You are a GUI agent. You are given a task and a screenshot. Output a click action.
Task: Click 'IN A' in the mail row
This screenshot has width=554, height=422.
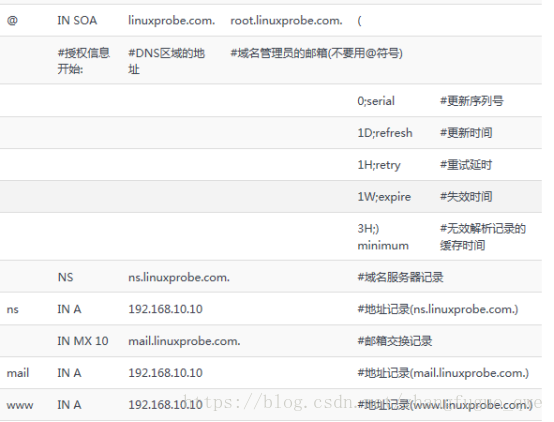(69, 373)
